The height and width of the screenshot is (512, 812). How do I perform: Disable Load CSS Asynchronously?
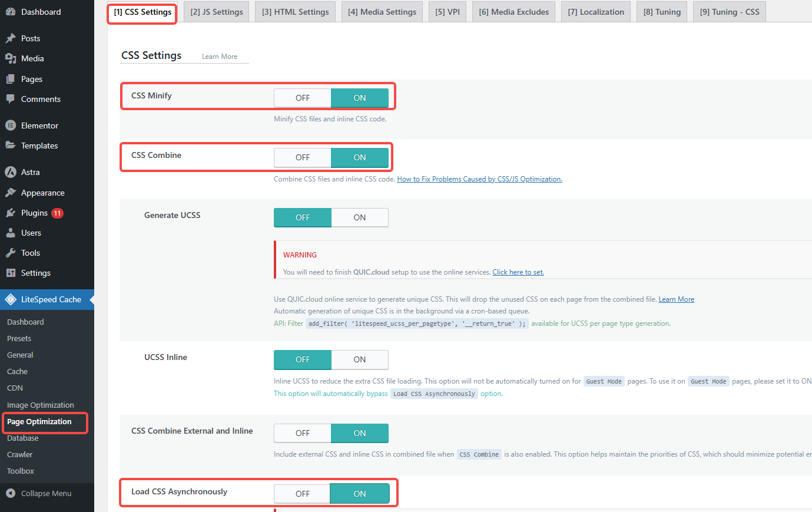302,493
